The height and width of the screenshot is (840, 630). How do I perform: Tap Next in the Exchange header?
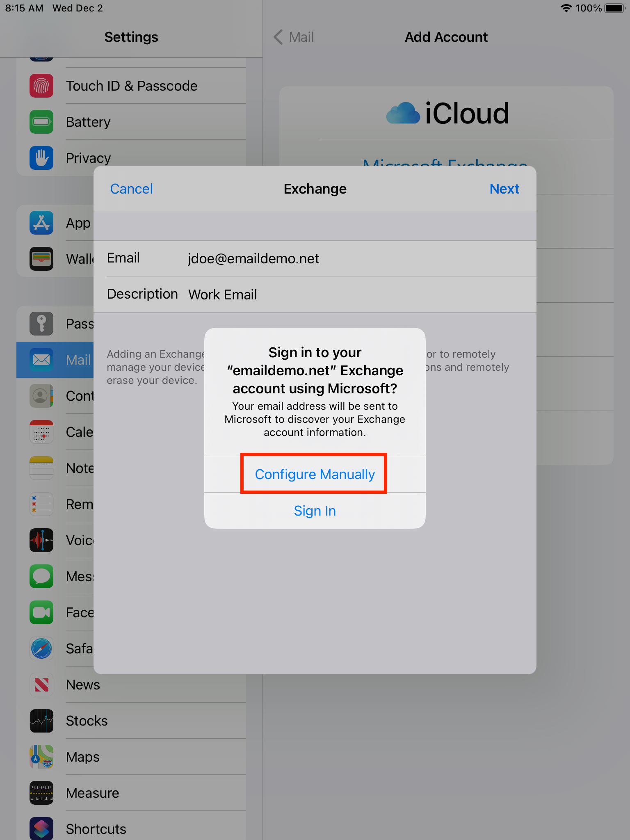pos(504,189)
